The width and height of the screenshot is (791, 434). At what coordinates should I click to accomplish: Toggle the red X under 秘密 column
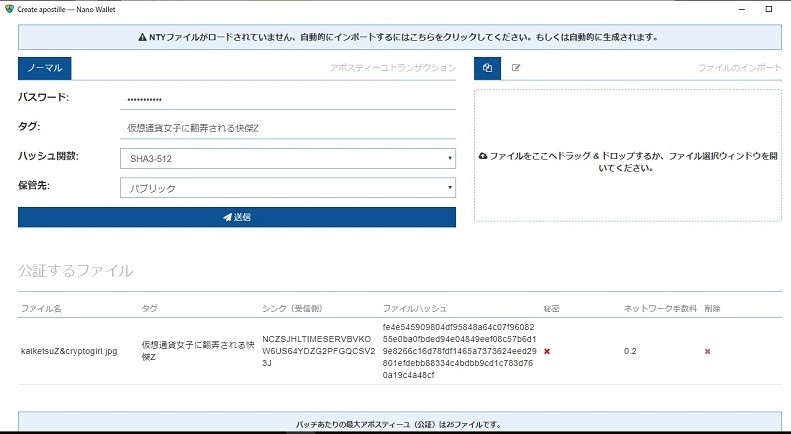547,351
